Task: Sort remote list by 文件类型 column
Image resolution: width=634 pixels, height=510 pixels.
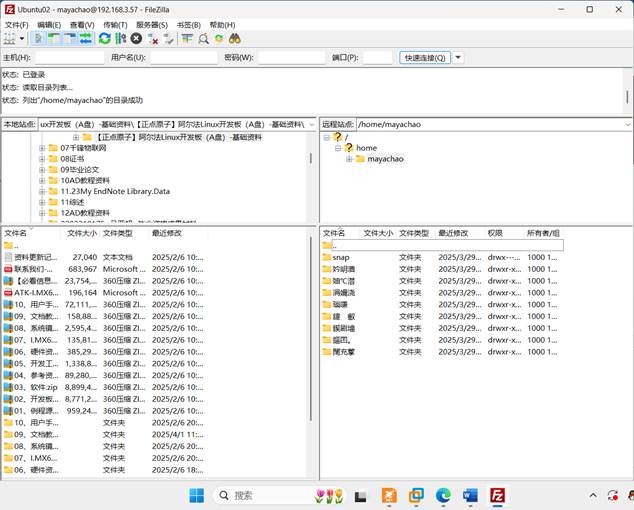Action: 414,233
